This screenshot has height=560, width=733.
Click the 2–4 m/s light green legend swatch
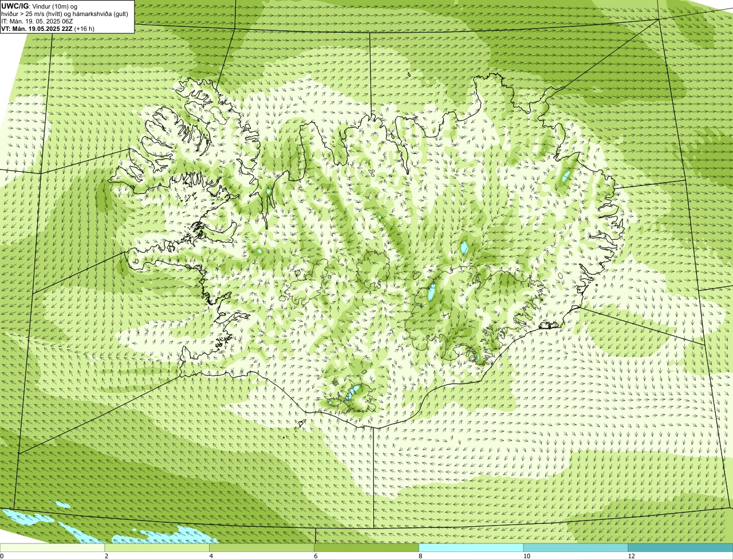(157, 547)
